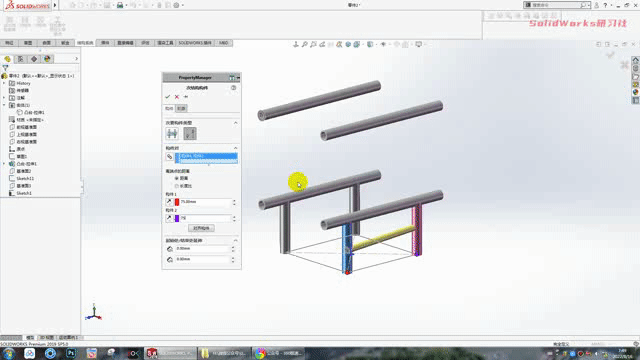
Task: Click the Member 2 distance input field
Action: click(206, 218)
